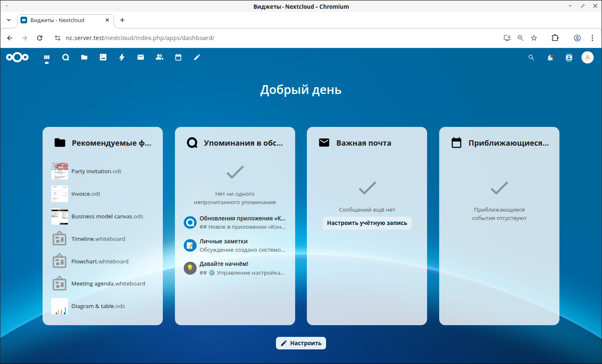Open the Files app icon
The height and width of the screenshot is (364, 602).
84,58
